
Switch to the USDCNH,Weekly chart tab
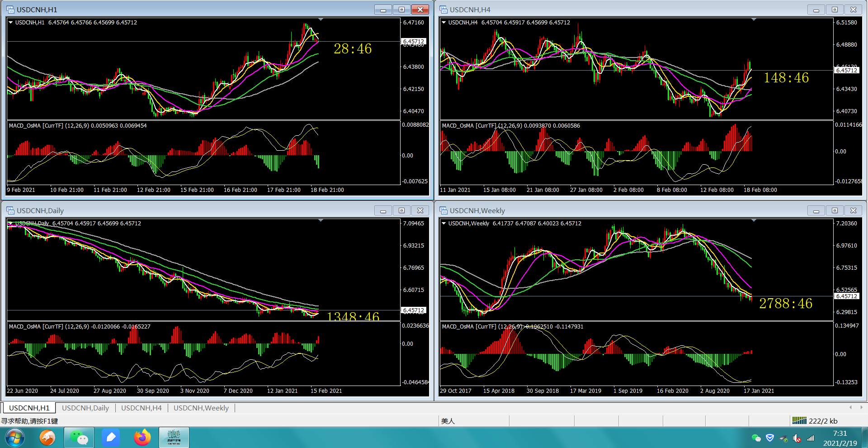(201, 408)
